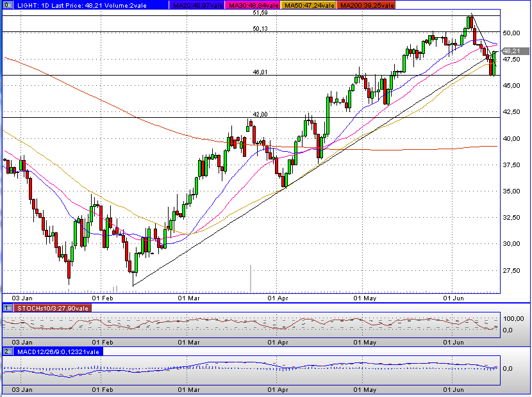The width and height of the screenshot is (532, 397).
Task: Click the 47,50 price axis label
Action: point(511,60)
